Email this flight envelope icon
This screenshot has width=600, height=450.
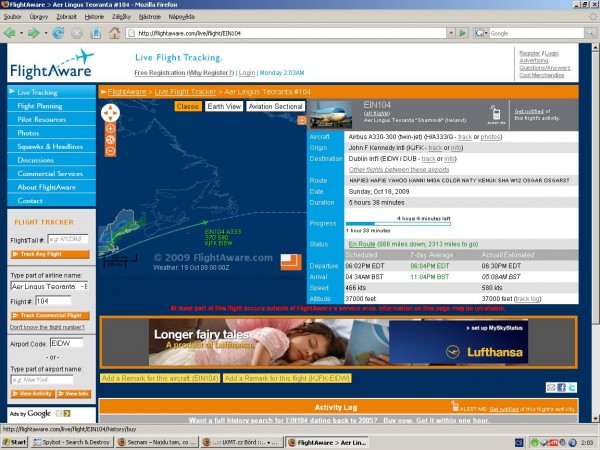(x=551, y=388)
